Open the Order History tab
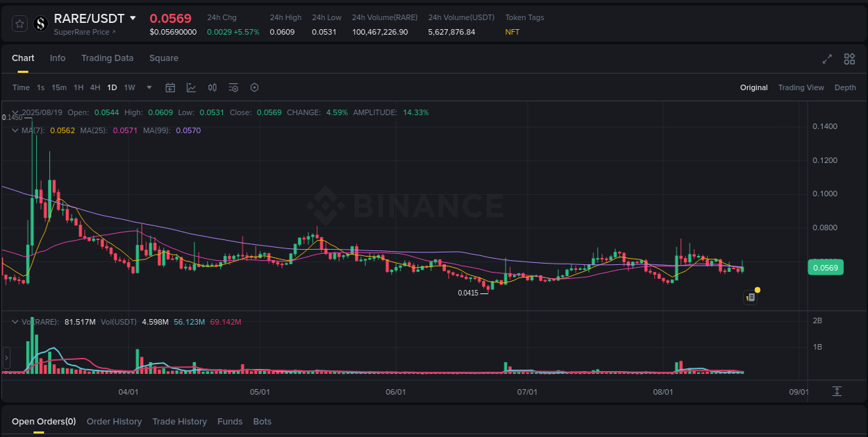 click(x=114, y=421)
